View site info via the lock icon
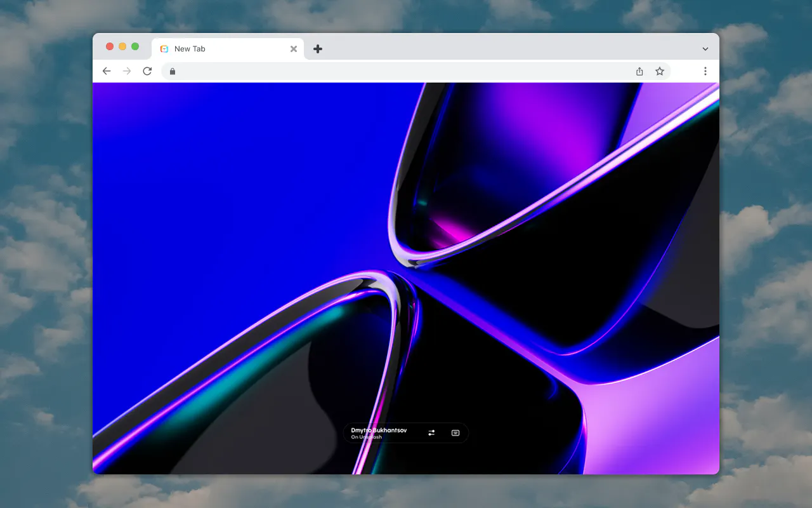 point(172,71)
